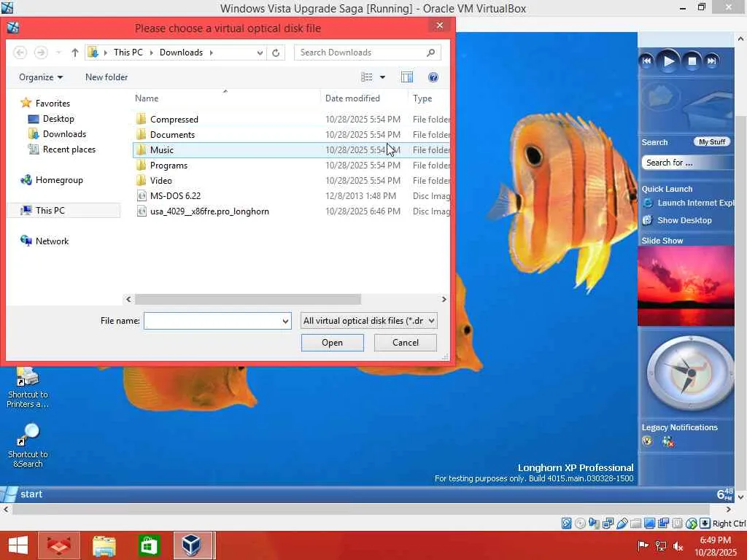Click the start button in Longhorn guest taskbar
The width and height of the screenshot is (747, 560).
(23, 494)
